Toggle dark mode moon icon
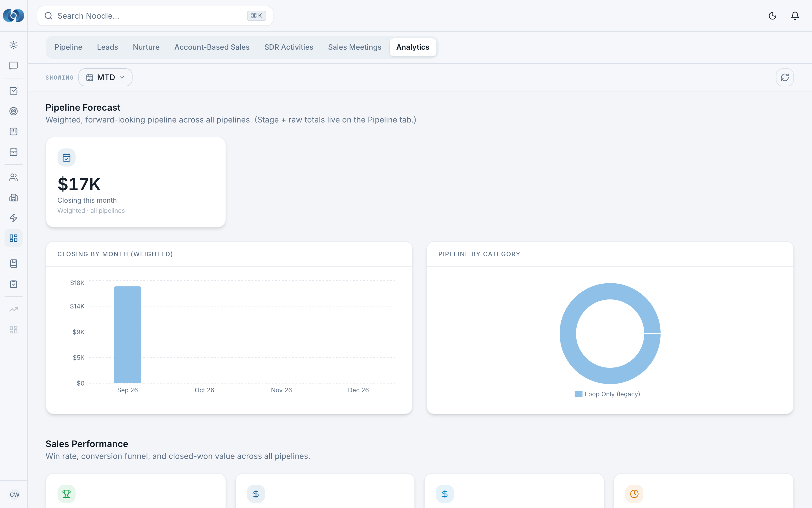Screen dimensions: 812x508 coord(773,16)
